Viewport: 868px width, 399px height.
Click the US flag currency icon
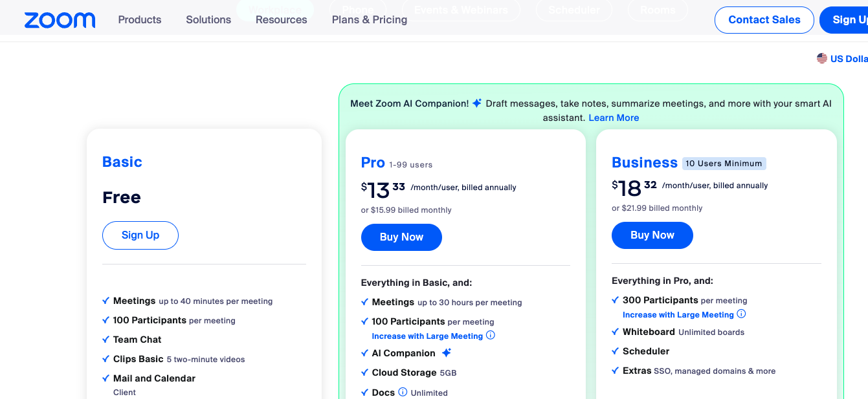click(822, 58)
